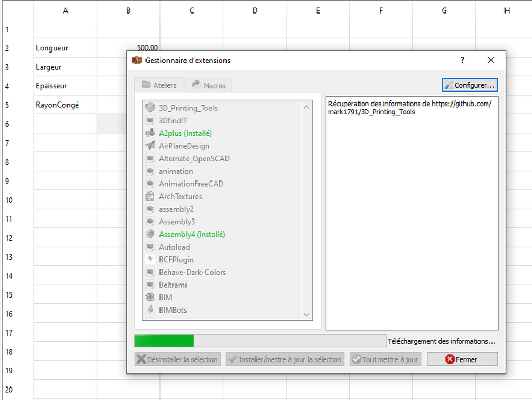Screen dimensions: 532x400
Task: Click the Tout mettre à jour button
Action: [x=385, y=359]
